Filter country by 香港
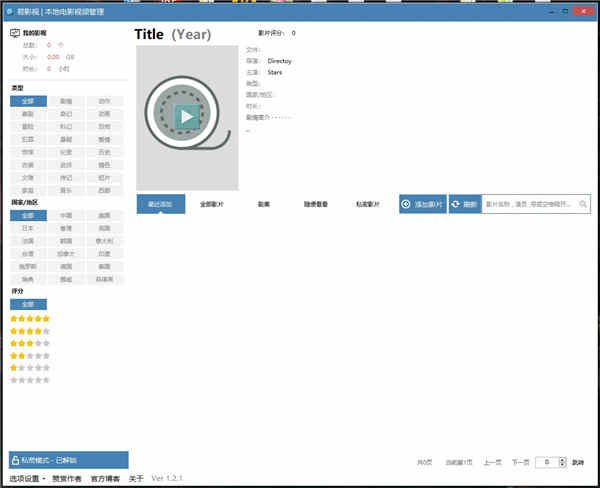Screen dimensions: 600x488 (66, 228)
